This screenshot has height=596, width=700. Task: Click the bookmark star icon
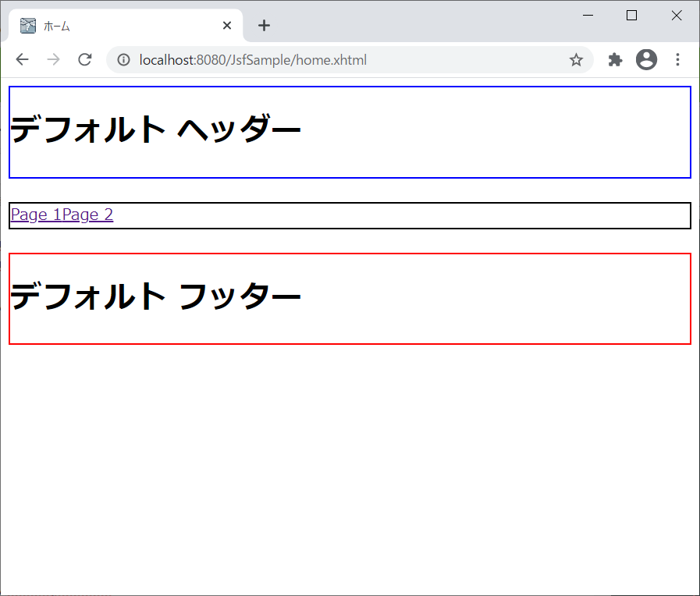(576, 59)
